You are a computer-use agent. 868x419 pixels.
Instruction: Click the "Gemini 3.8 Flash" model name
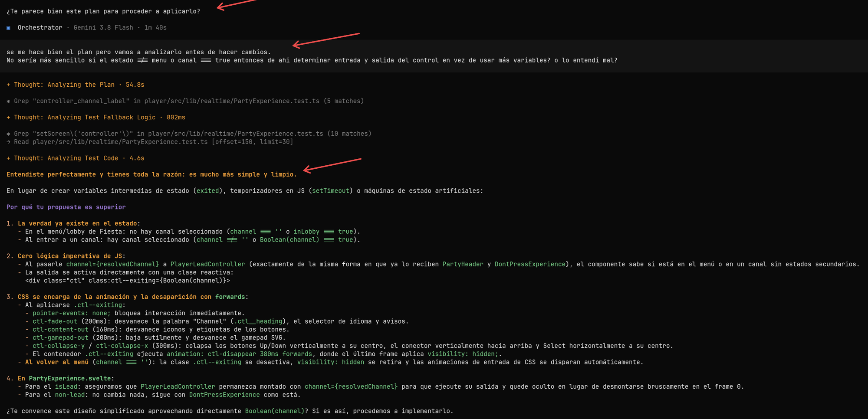[x=103, y=27]
